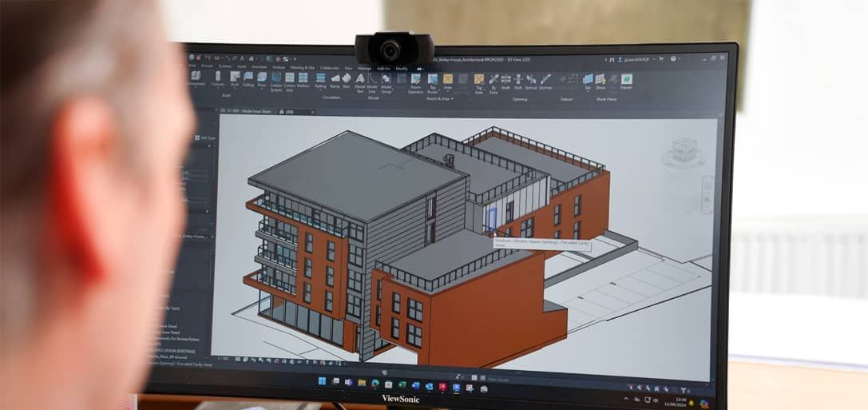Open the work plane Viewer
Image resolution: width=868 pixels, height=410 pixels.
coord(627,80)
